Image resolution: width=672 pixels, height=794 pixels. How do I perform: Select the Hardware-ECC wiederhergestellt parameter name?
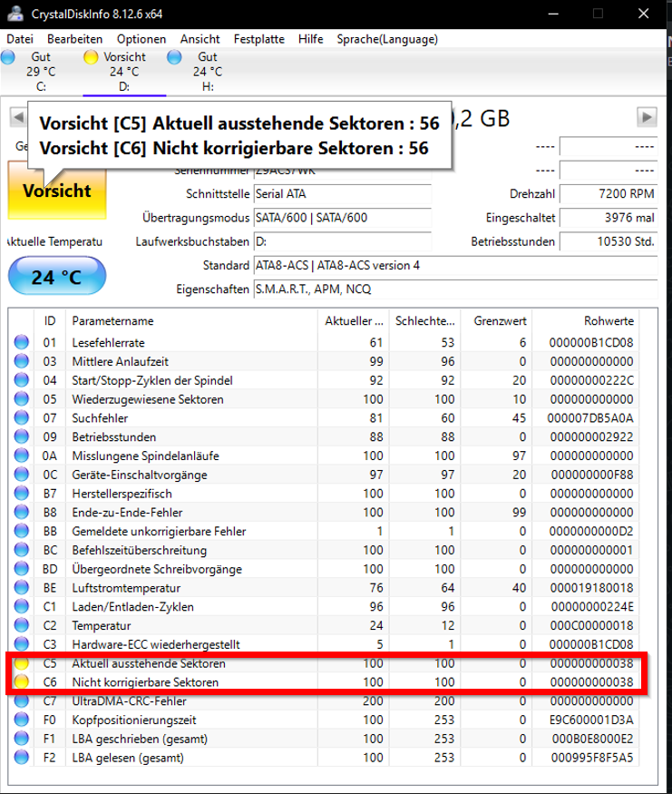coord(156,644)
